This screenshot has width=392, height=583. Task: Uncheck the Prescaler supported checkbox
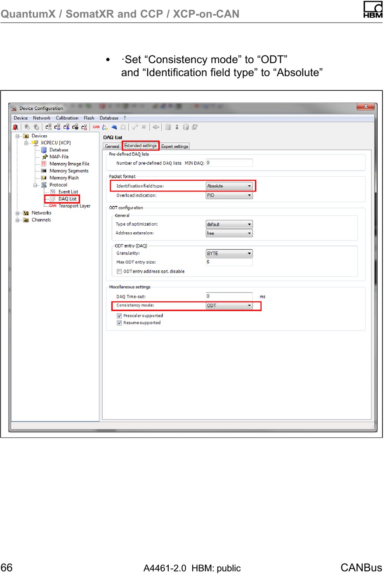tap(119, 316)
